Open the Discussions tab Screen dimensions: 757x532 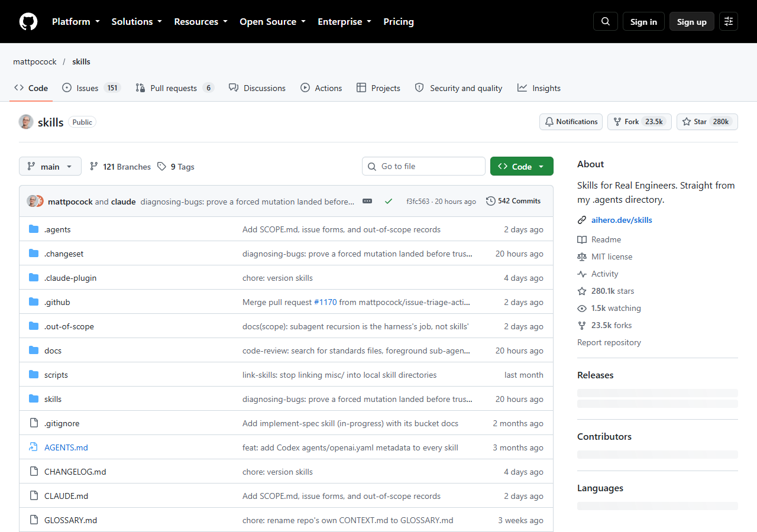point(257,88)
